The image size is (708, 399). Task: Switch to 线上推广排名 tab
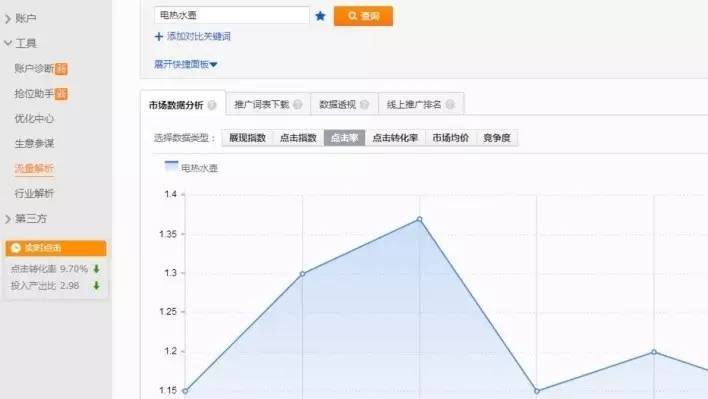421,104
